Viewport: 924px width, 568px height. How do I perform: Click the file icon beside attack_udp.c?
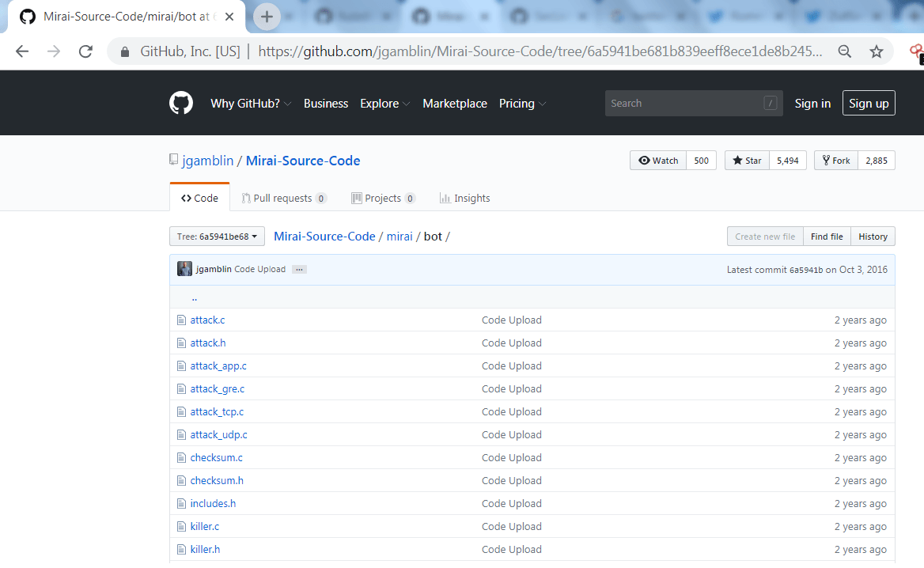[x=181, y=435]
